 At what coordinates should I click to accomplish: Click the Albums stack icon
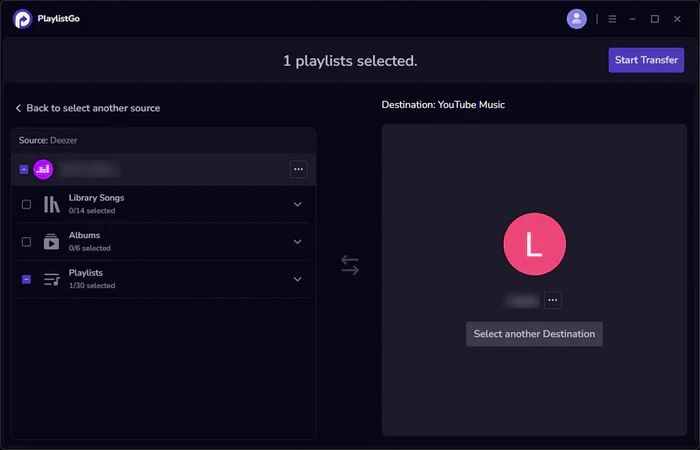pos(51,242)
